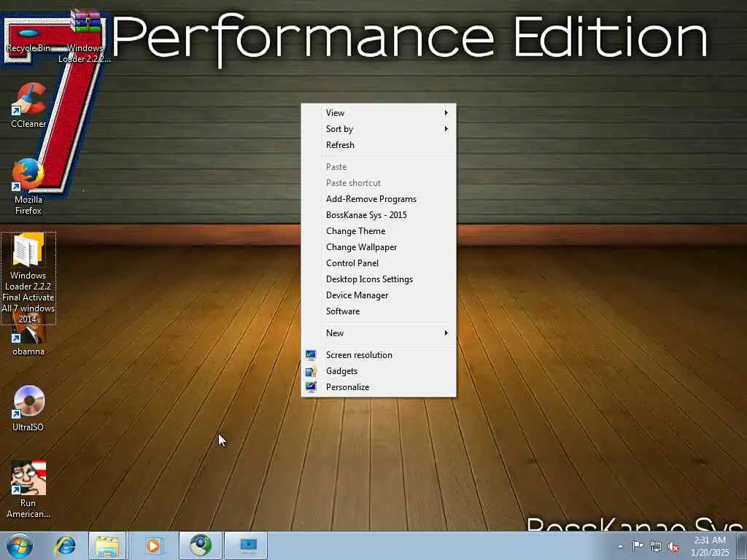Click the Show desktop strip
The width and height of the screenshot is (747, 560).
[741, 545]
